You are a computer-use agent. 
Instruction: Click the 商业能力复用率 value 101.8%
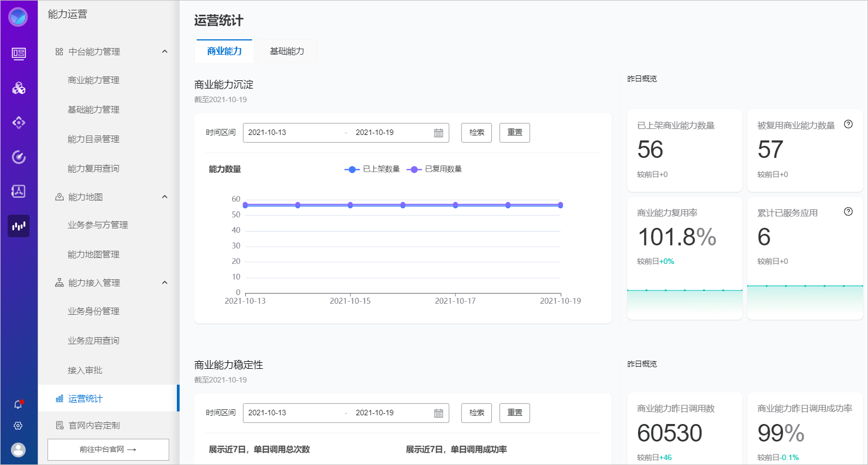[677, 237]
